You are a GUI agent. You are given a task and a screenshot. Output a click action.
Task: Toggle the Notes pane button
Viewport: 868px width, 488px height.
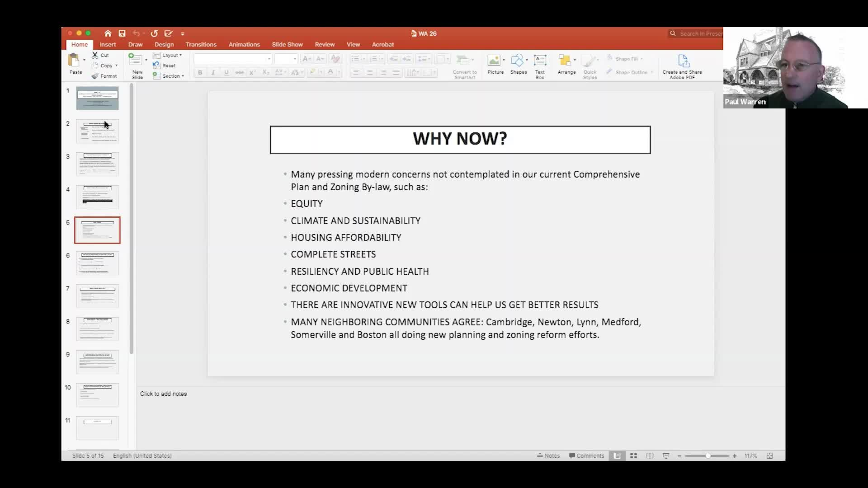548,456
